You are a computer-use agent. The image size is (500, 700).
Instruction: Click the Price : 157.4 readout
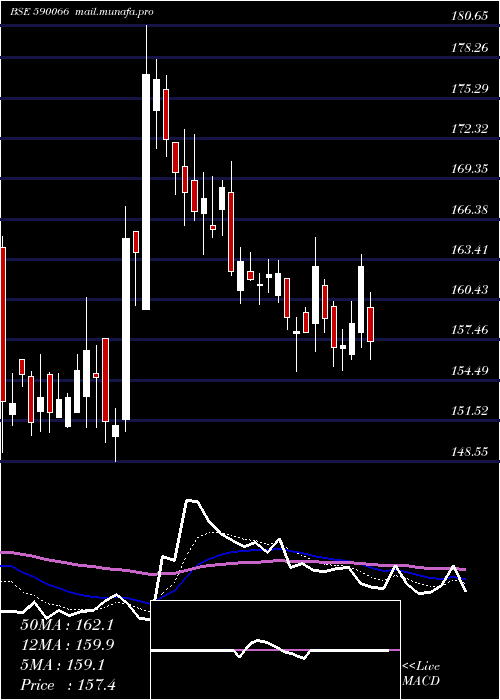tap(68, 685)
